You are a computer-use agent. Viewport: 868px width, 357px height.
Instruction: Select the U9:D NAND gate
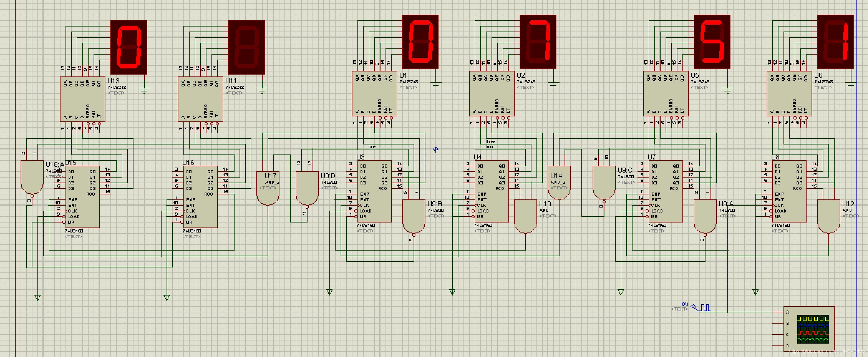(x=307, y=188)
